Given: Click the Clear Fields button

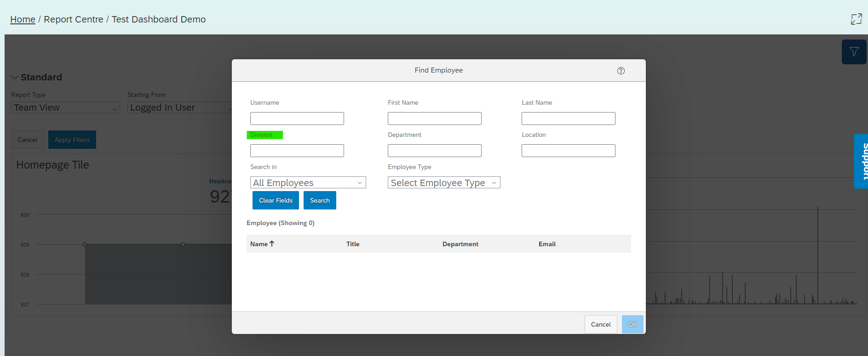Looking at the screenshot, I should coord(276,200).
